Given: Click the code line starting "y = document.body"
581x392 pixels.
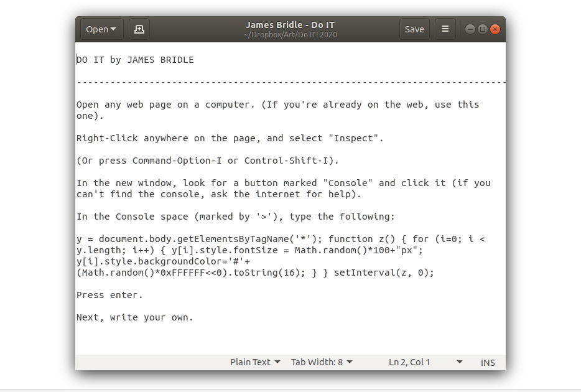Looking at the screenshot, I should (x=281, y=239).
